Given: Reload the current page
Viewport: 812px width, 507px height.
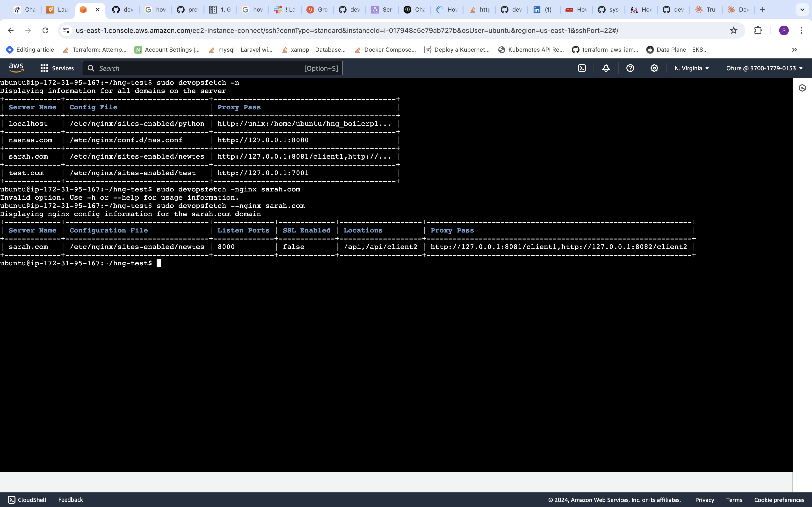Looking at the screenshot, I should tap(45, 30).
